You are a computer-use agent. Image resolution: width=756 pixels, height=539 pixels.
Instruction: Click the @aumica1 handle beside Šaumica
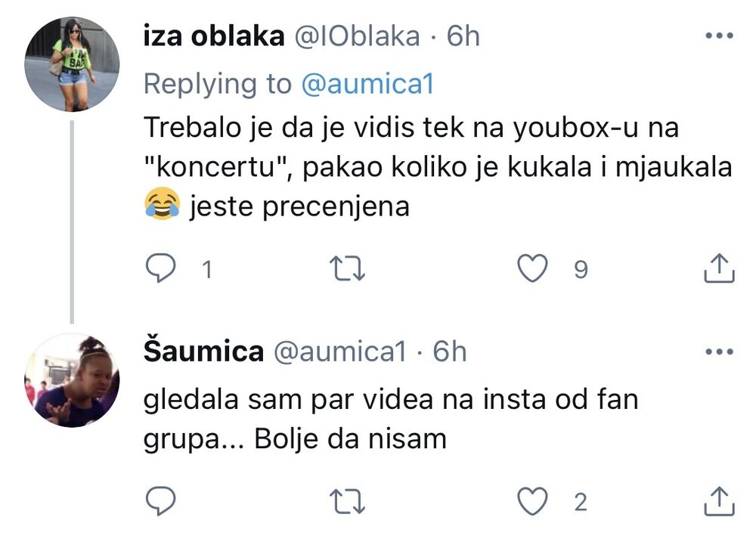[339, 352]
